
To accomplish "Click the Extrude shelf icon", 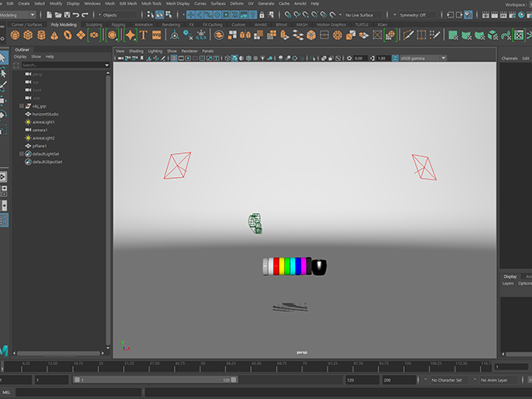I will click(x=284, y=35).
